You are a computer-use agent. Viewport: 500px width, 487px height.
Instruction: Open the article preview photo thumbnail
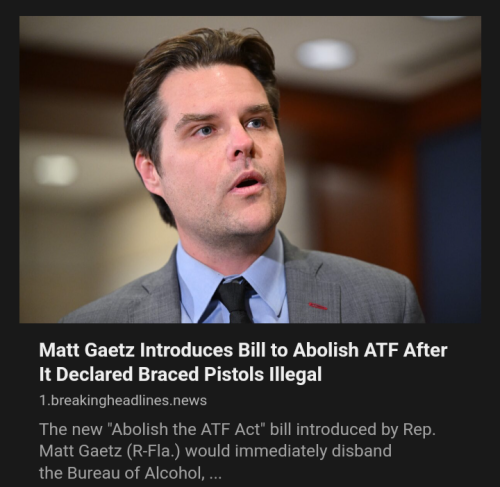tap(250, 169)
